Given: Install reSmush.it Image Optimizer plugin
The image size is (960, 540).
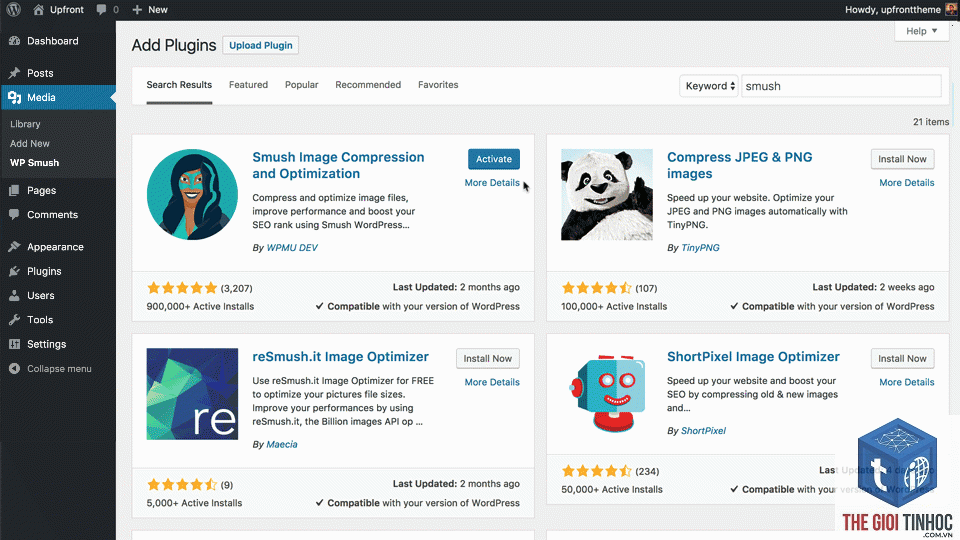Looking at the screenshot, I should [x=487, y=359].
